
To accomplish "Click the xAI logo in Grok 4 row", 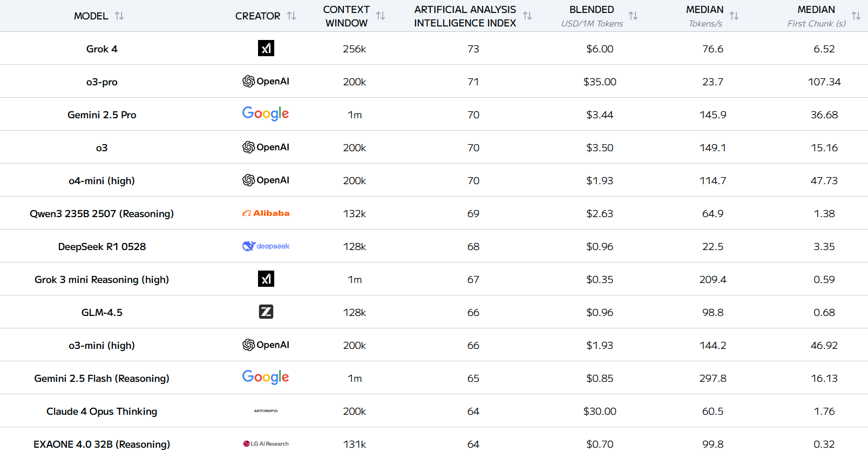I will point(266,48).
